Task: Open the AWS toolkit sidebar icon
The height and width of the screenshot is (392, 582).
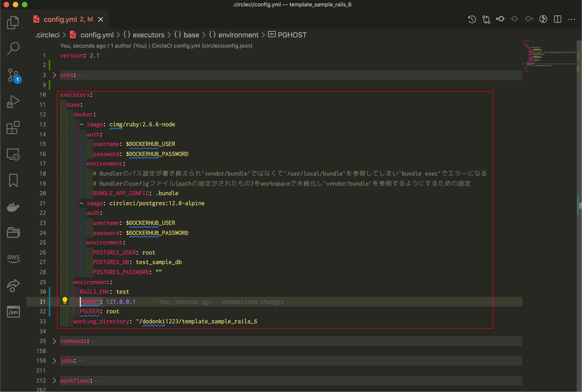Action: pyautogui.click(x=13, y=258)
